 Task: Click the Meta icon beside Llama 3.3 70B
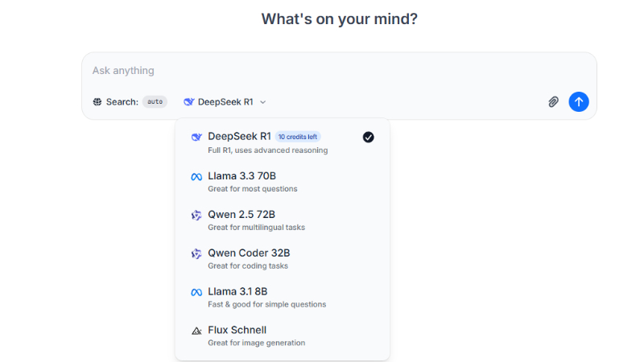tap(196, 177)
